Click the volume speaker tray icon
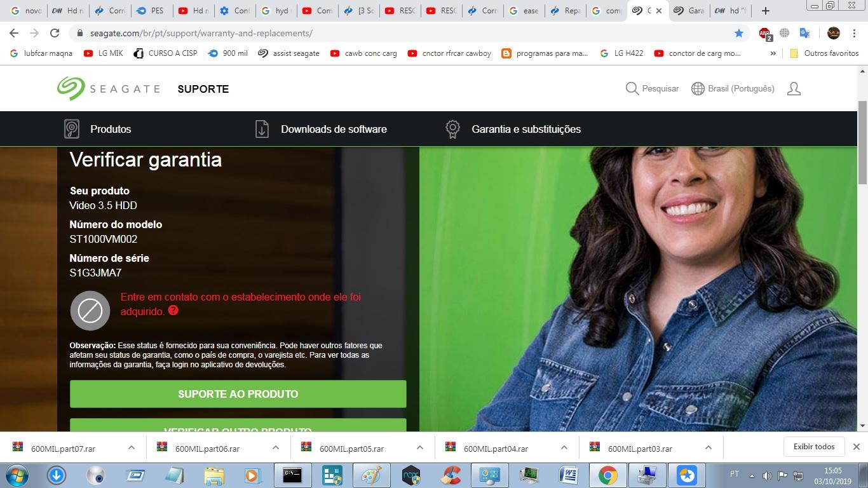 click(767, 475)
